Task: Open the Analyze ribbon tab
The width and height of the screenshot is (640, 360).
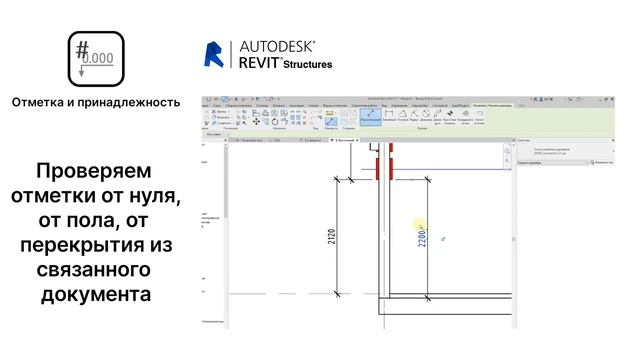Action: [x=313, y=106]
